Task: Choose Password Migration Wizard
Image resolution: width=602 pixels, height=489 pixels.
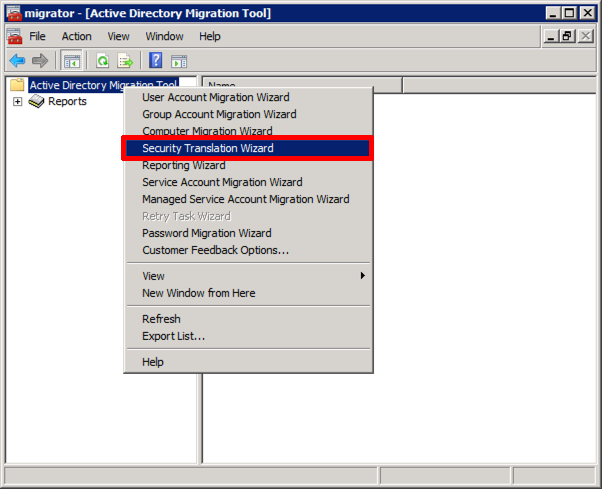Action: (x=248, y=233)
